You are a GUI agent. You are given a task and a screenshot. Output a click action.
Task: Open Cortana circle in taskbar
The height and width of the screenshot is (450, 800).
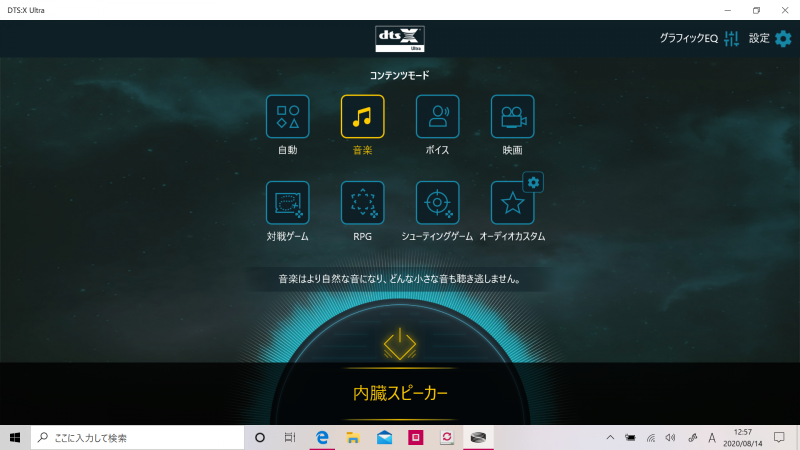260,437
